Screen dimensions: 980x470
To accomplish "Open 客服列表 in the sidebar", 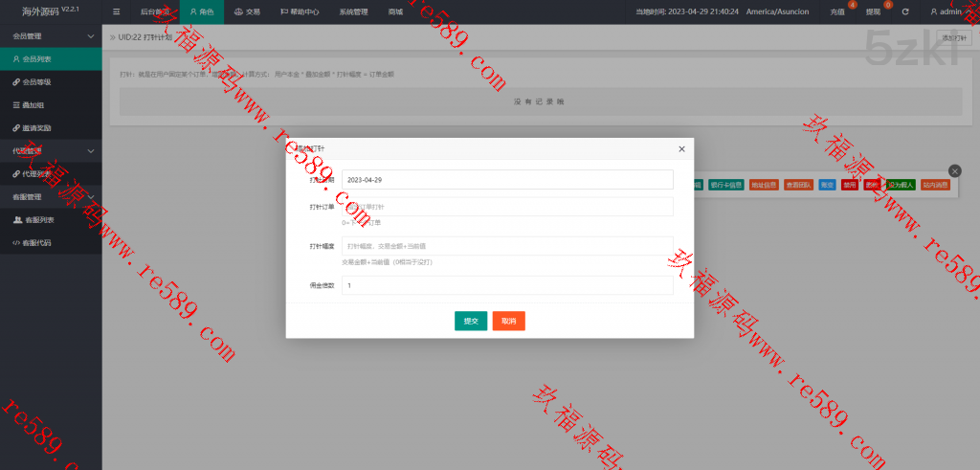I will click(x=38, y=220).
